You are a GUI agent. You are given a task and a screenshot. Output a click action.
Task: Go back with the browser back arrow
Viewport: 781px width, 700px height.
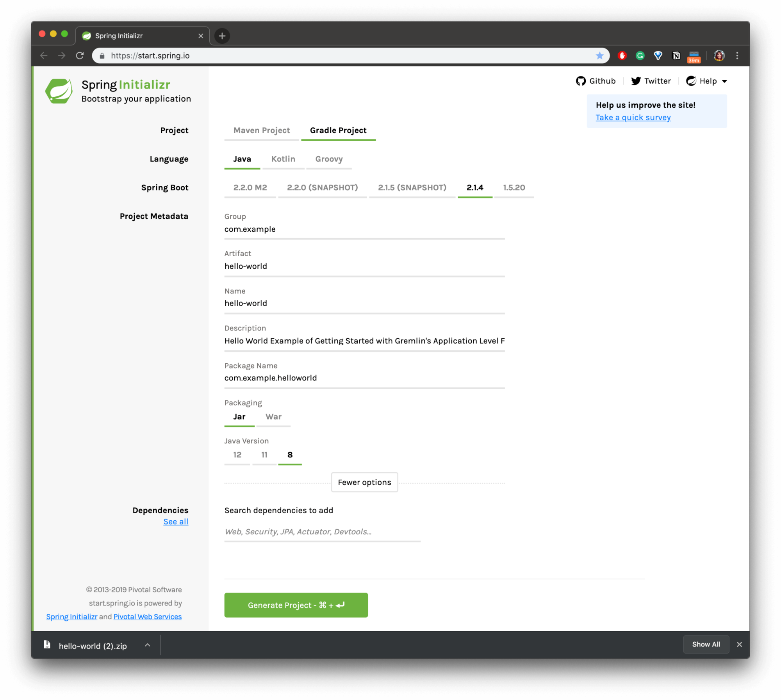[x=44, y=55]
